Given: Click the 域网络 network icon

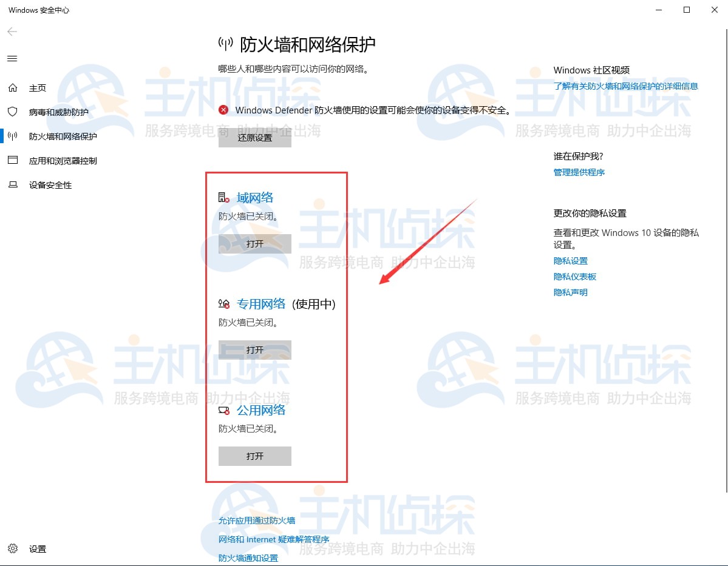Looking at the screenshot, I should 223,196.
